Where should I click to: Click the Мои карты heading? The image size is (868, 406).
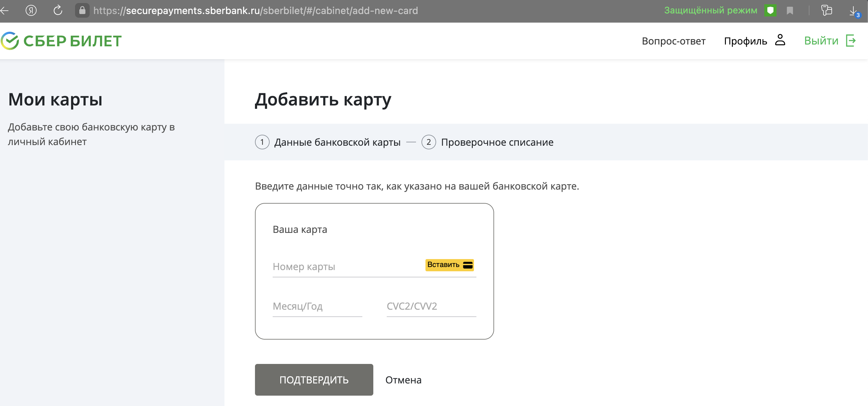pos(55,100)
